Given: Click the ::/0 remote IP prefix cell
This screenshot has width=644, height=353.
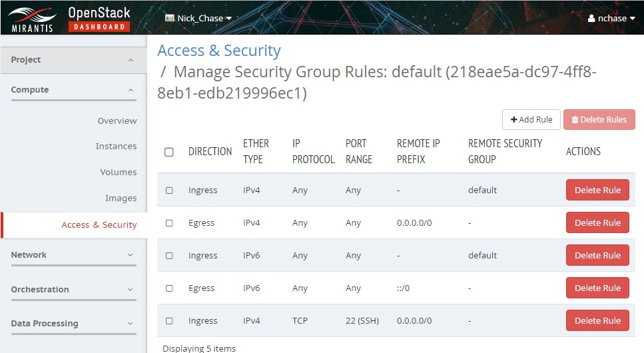Looking at the screenshot, I should point(404,288).
